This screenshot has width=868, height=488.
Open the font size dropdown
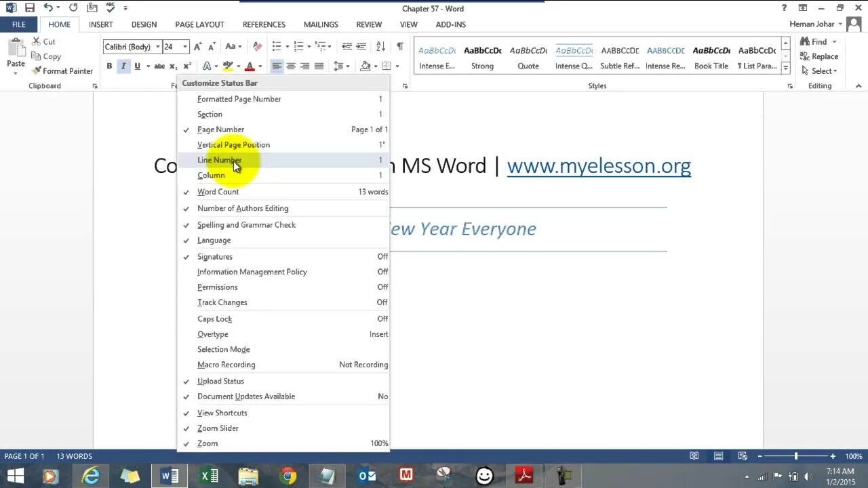click(x=185, y=47)
